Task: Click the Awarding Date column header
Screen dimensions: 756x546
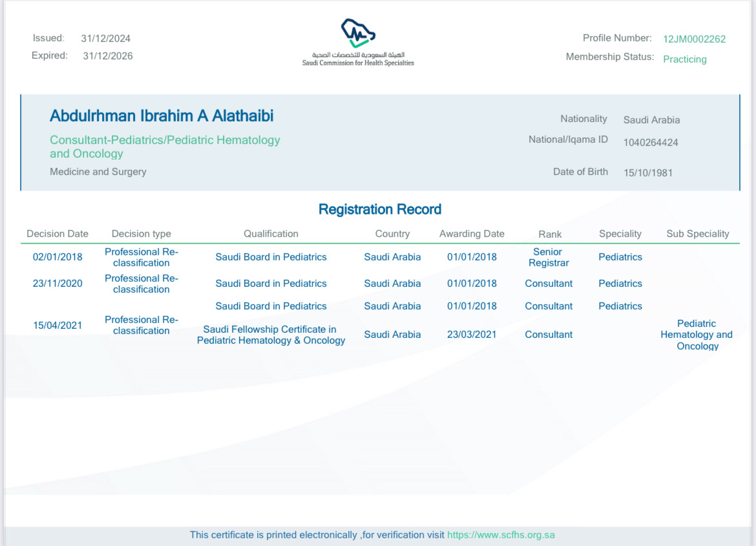Action: [x=472, y=234]
